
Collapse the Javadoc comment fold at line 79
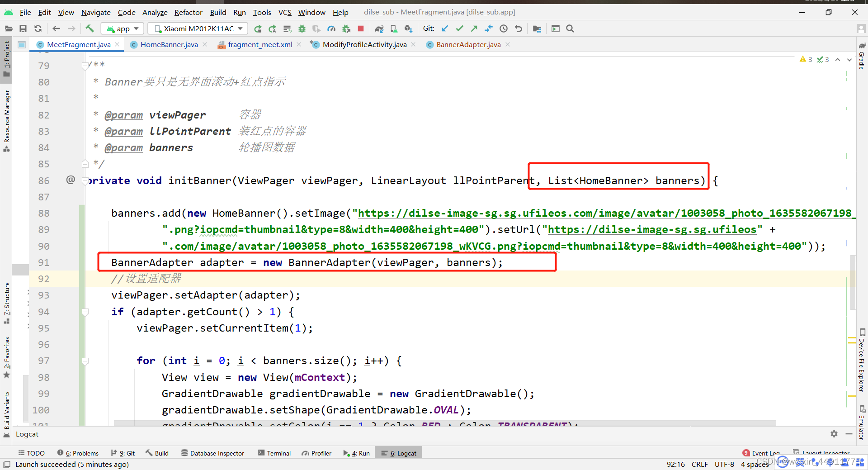(x=85, y=66)
